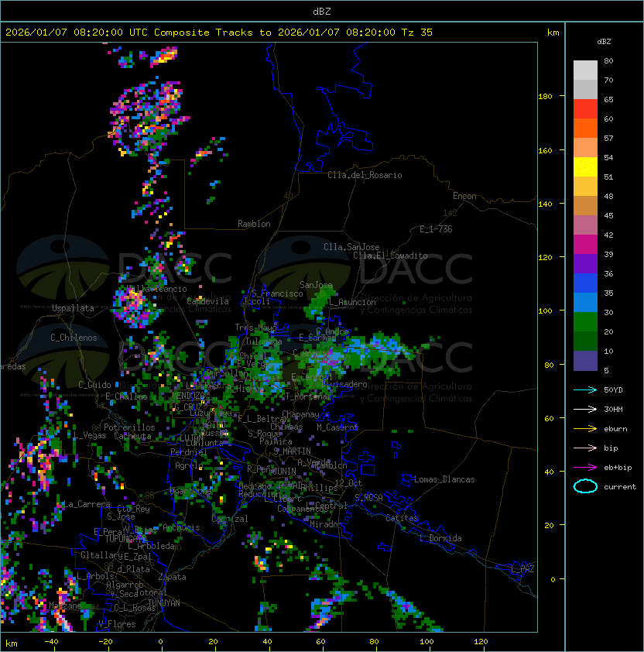Pick the light blue 30-35 dBZ swatch
The width and height of the screenshot is (644, 652).
585,303
